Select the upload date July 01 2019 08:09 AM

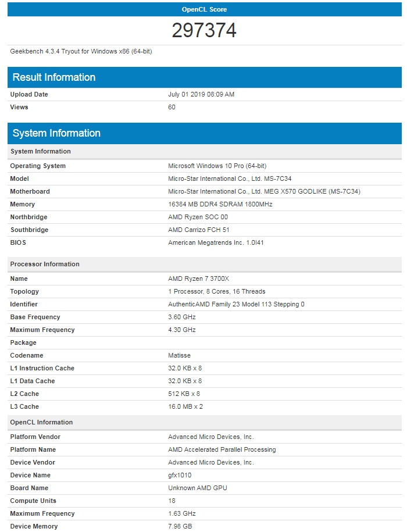click(x=201, y=94)
